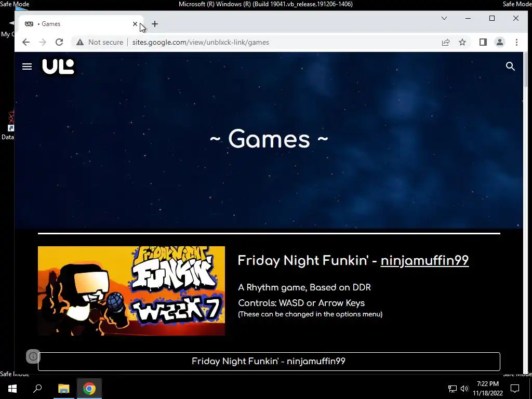Image resolution: width=532 pixels, height=399 pixels.
Task: Select the Games tab
Action: coord(80,24)
